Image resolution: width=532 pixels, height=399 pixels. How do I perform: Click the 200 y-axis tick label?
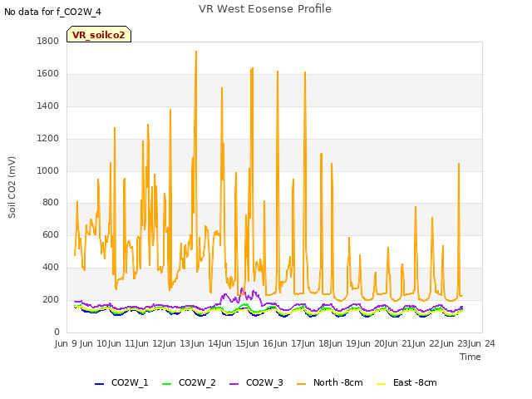[x=51, y=299]
